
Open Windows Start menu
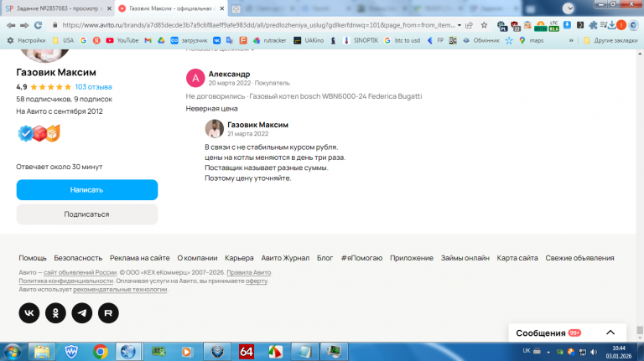13,352
